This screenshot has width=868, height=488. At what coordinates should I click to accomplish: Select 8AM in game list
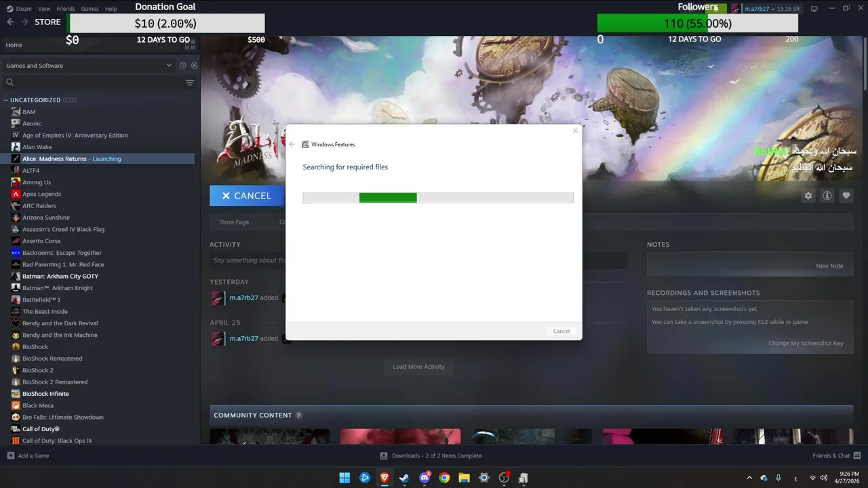28,112
